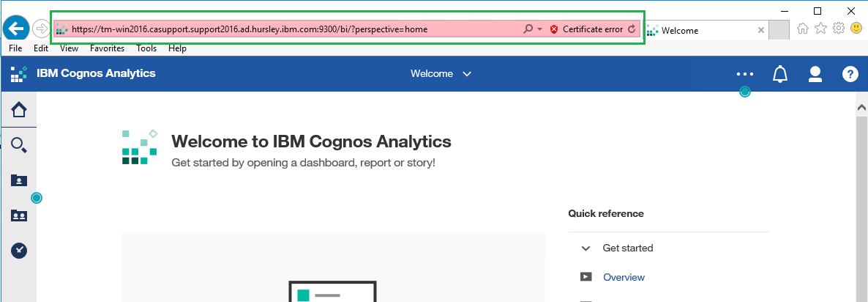Screen dimensions: 868x302
Task: Open the Tools menu
Action: click(x=146, y=48)
